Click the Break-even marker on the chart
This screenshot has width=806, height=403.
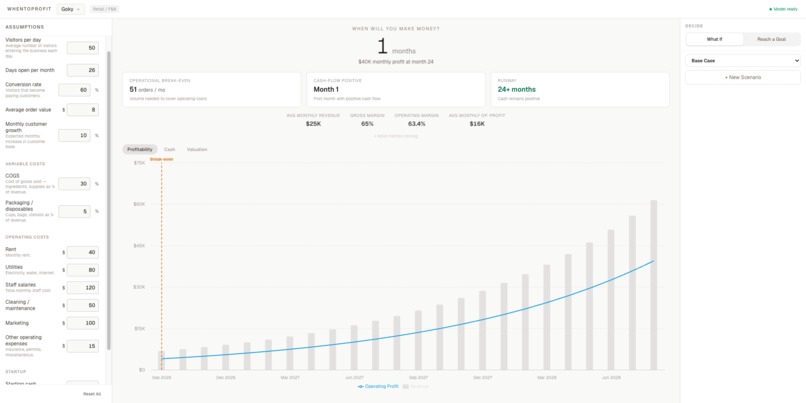(x=161, y=159)
